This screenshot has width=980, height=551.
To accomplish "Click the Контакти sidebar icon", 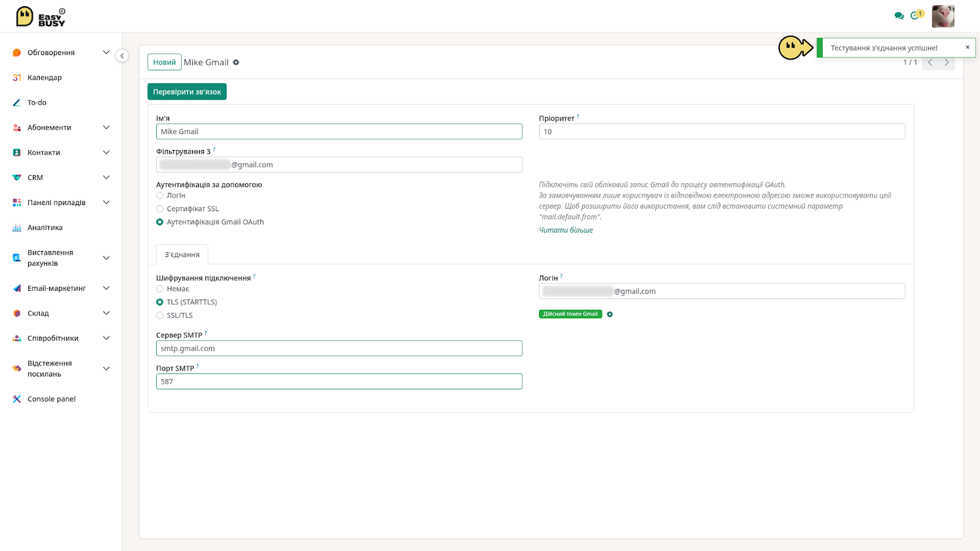I will tap(17, 152).
